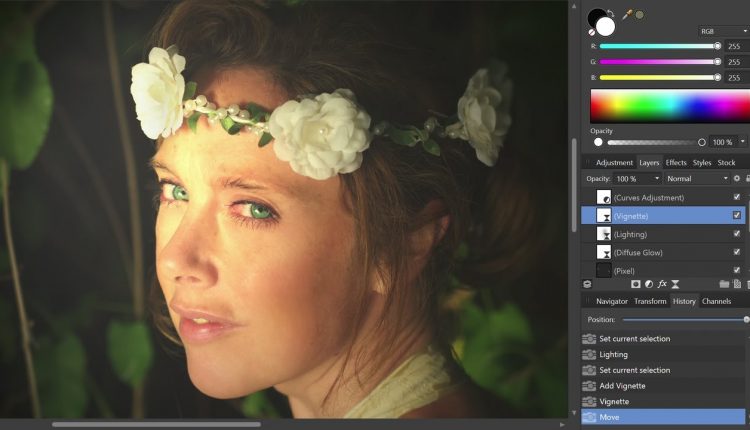The width and height of the screenshot is (750, 430).
Task: Click the no-fill (none) colour icon
Action: pos(592,32)
